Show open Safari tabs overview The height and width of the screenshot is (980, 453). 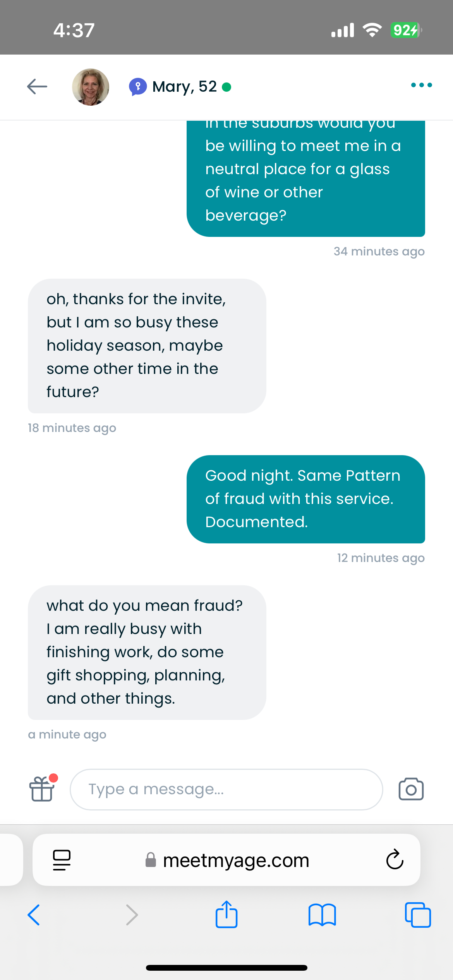(x=418, y=915)
